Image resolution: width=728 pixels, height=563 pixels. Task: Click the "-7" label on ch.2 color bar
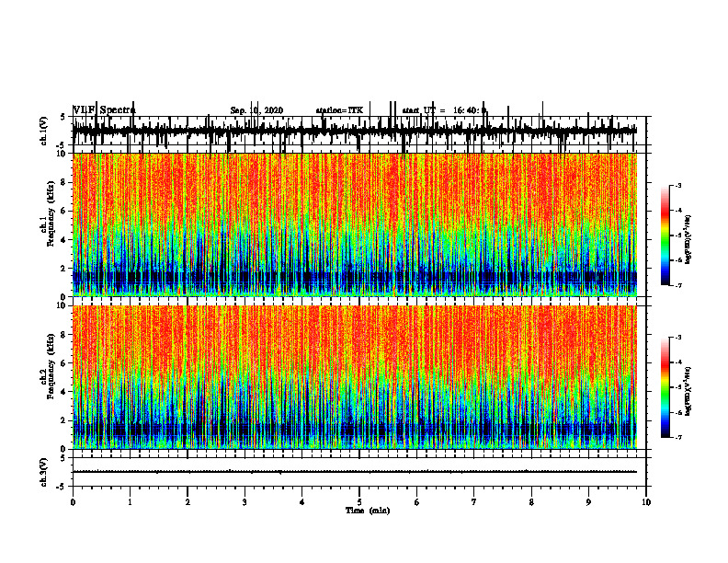(x=678, y=437)
